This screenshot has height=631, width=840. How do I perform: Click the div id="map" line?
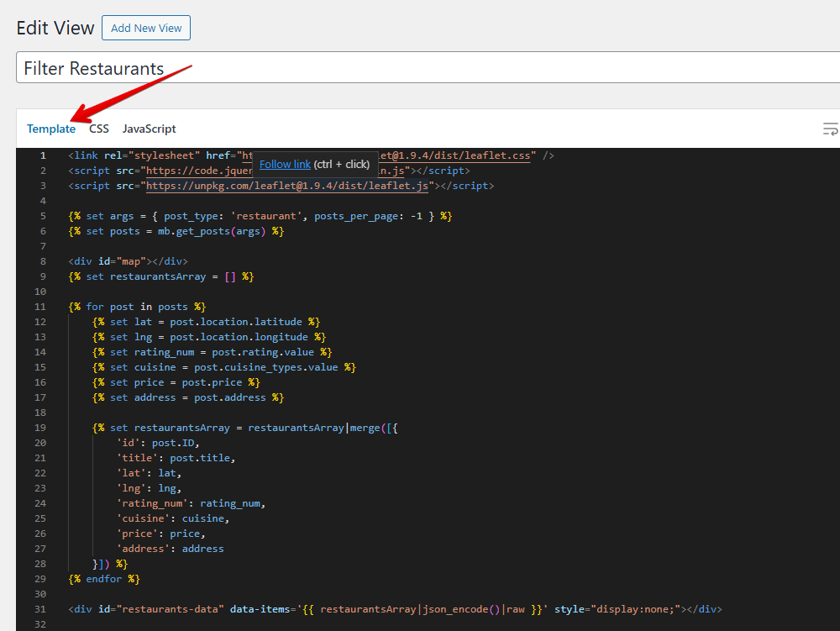pyautogui.click(x=128, y=261)
